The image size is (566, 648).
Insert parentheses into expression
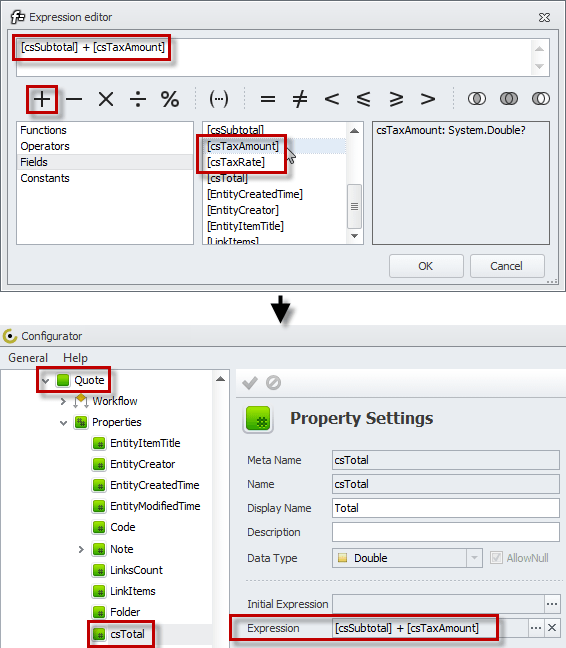[x=219, y=99]
